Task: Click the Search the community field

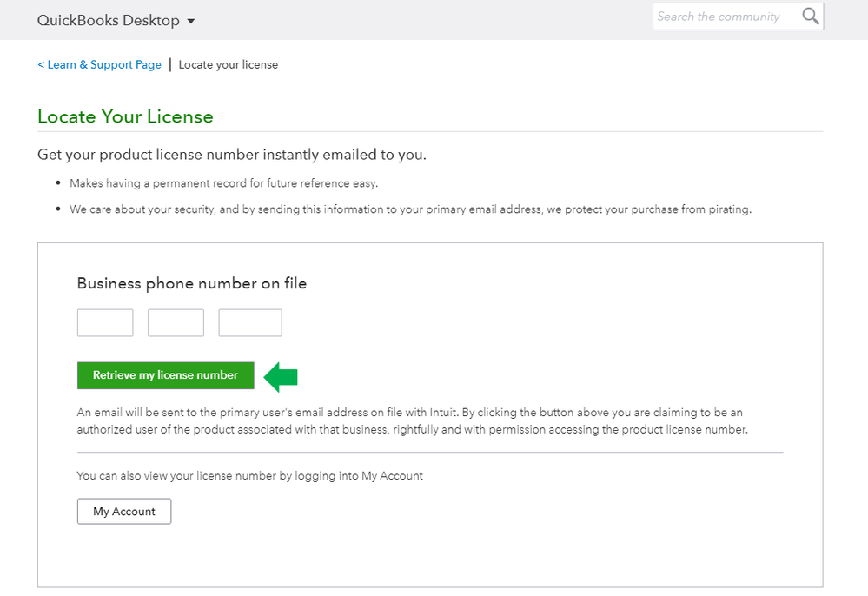Action: click(730, 16)
